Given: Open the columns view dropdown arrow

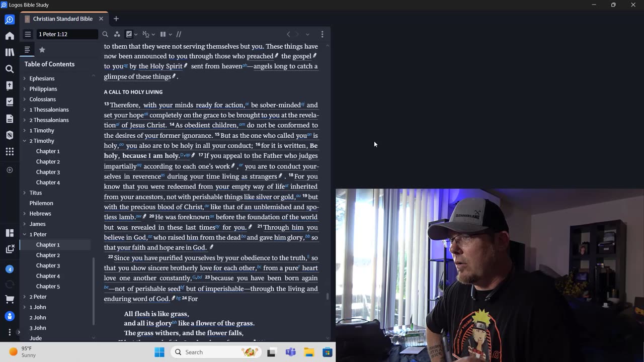Looking at the screenshot, I should pos(170,35).
